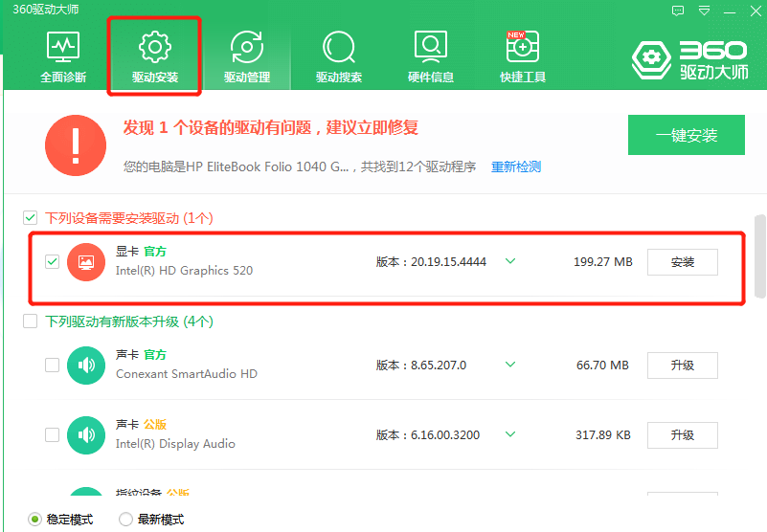
Task: Select the 最新模式 radio button
Action: [x=125, y=520]
